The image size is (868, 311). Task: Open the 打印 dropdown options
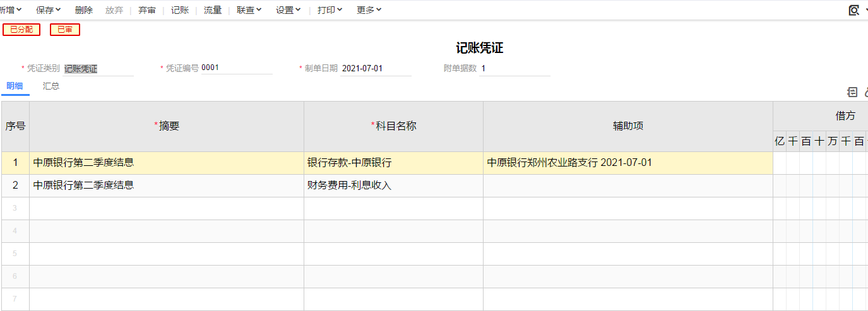point(330,10)
